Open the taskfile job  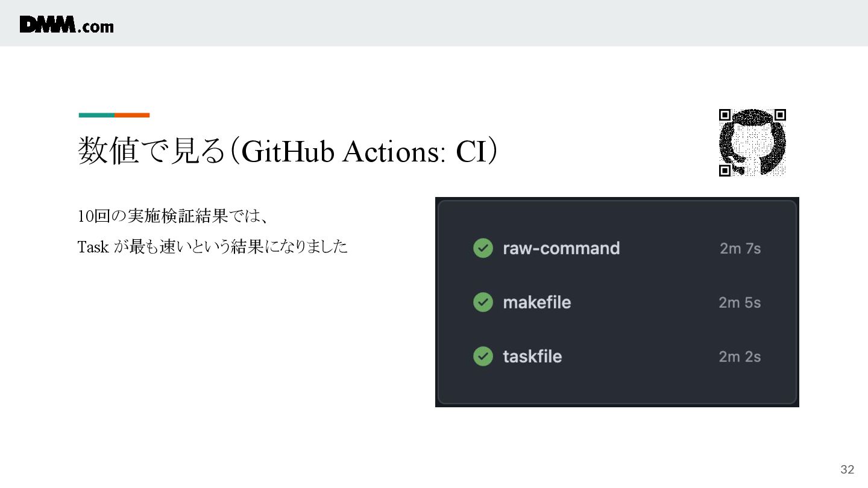coord(532,357)
